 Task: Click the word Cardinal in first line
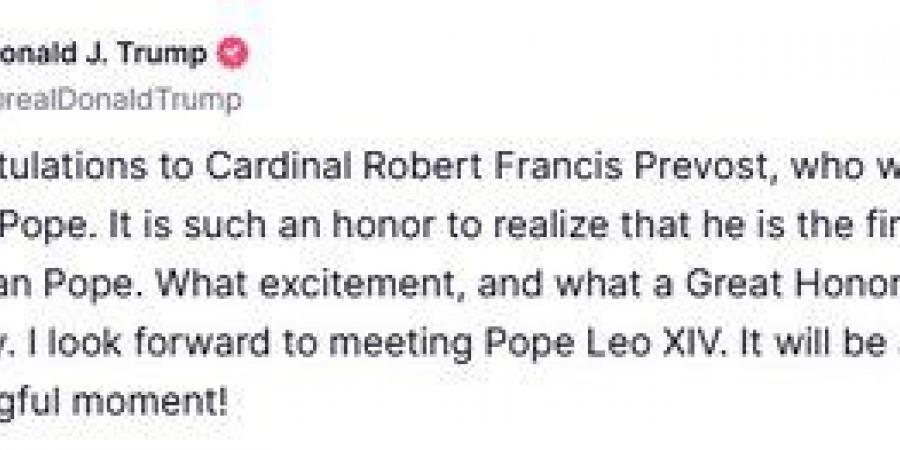click(280, 168)
